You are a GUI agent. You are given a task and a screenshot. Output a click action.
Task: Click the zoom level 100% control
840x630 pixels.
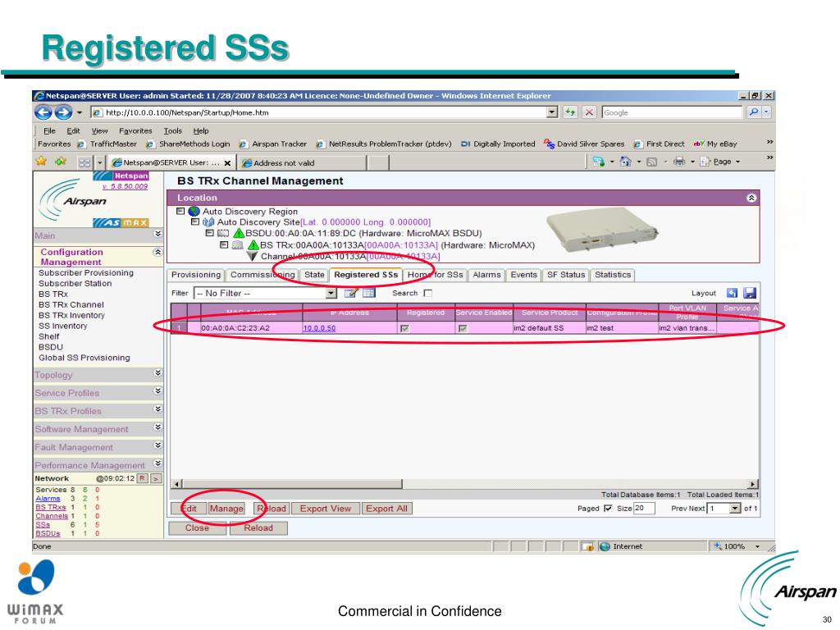tap(737, 546)
